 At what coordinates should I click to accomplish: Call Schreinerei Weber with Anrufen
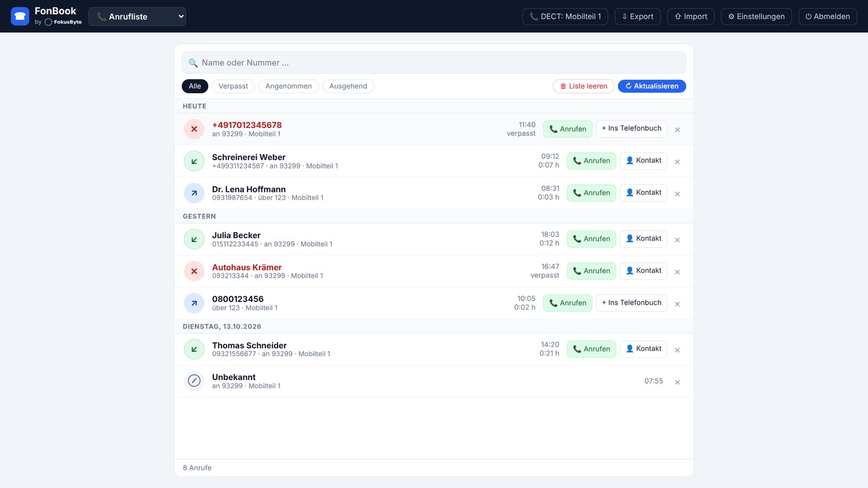[x=591, y=161]
